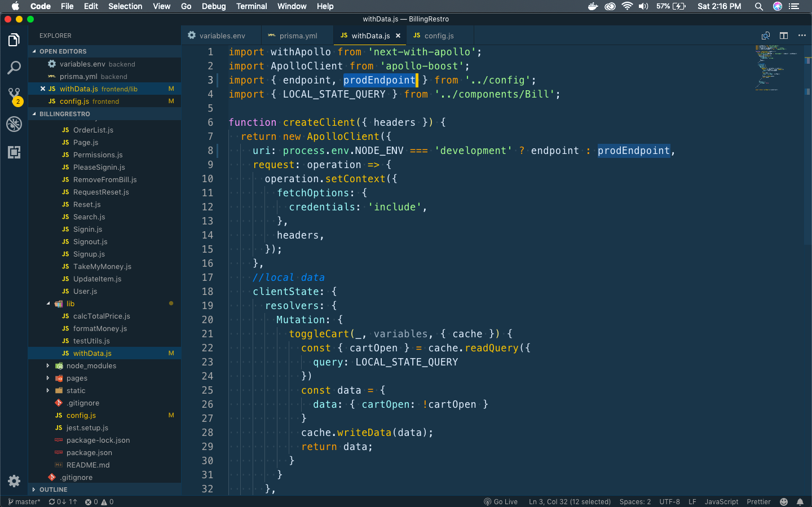
Task: Open the Extensions view in activity bar
Action: [x=14, y=152]
